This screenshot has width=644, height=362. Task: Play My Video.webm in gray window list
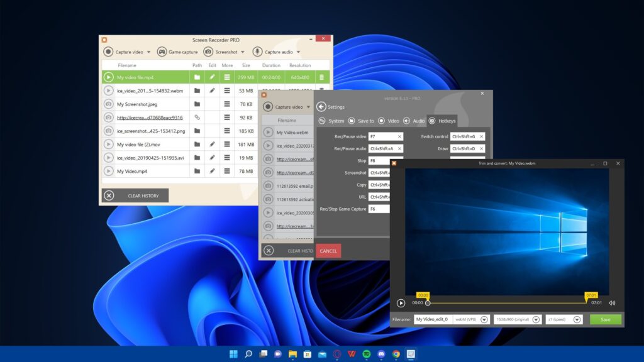(x=268, y=132)
